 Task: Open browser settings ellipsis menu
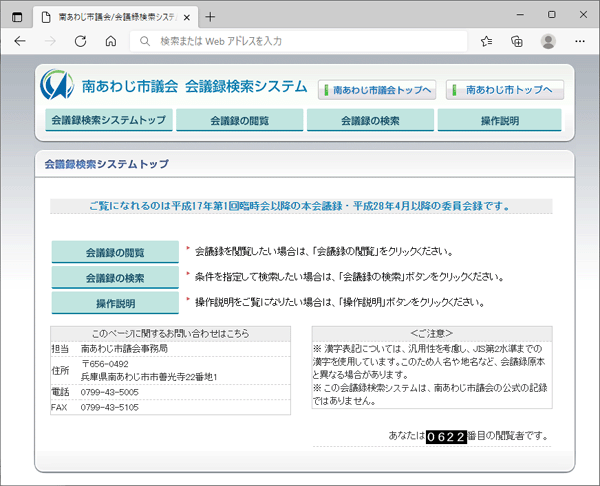(x=580, y=41)
